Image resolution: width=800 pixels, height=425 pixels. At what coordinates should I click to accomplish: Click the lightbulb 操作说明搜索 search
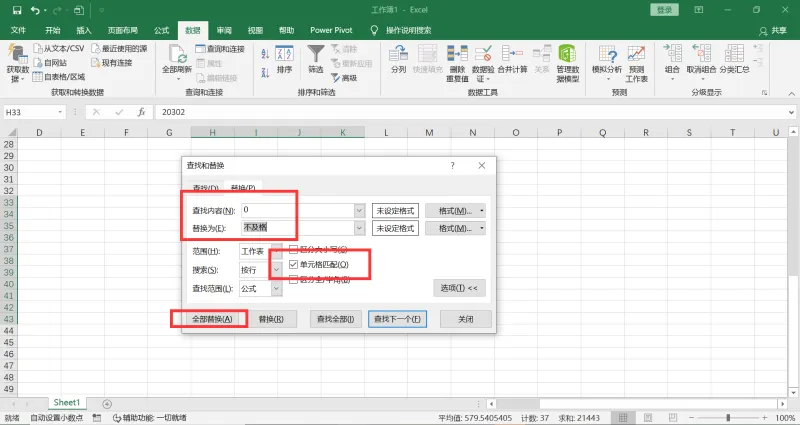tap(401, 30)
